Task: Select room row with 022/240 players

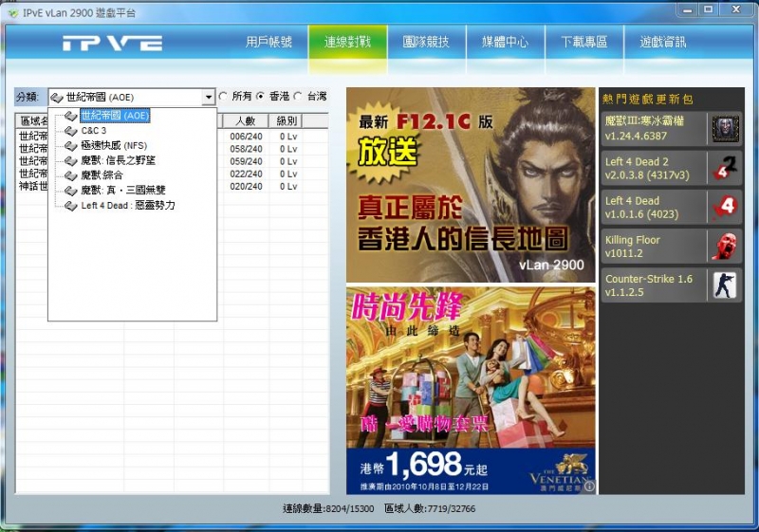Action: click(x=173, y=174)
